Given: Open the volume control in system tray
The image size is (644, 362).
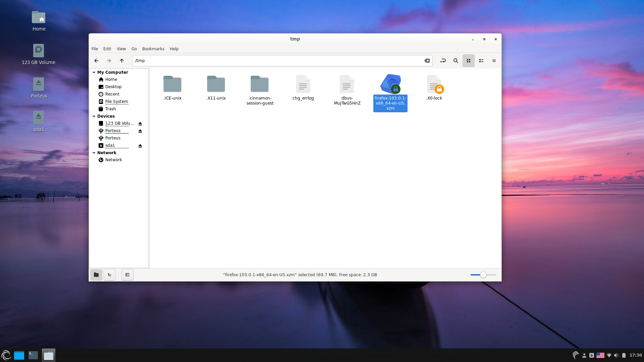Looking at the screenshot, I should point(616,355).
